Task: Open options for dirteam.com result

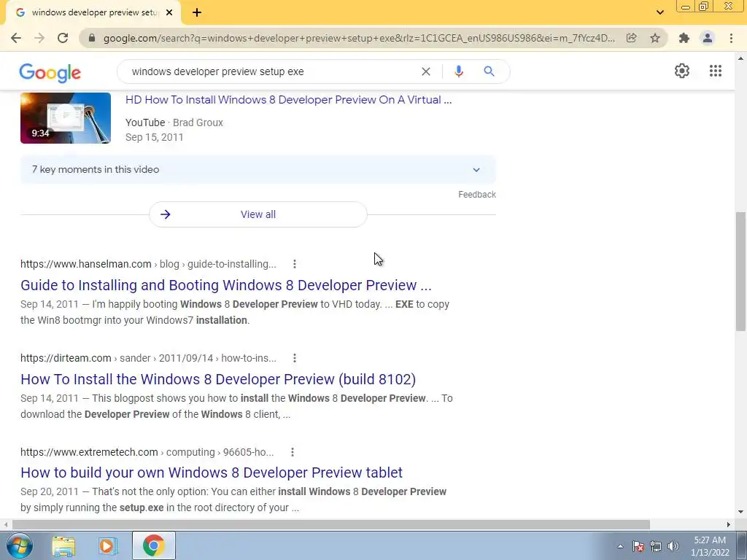Action: click(x=295, y=358)
